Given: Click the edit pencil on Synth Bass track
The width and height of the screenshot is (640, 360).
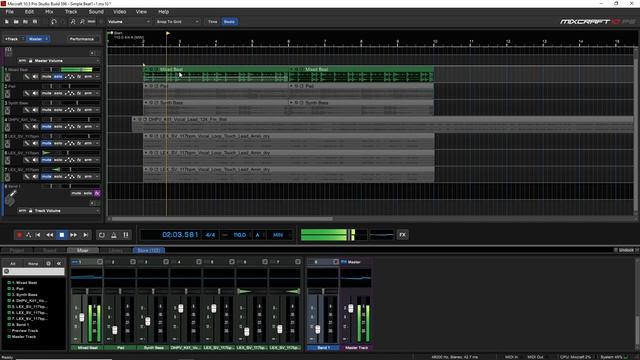Looking at the screenshot, I should (27, 110).
